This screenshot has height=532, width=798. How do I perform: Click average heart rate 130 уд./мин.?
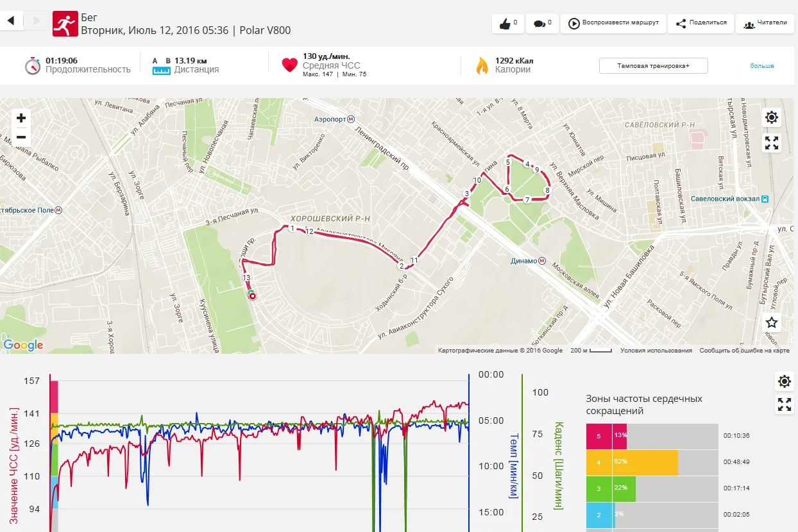tap(327, 56)
